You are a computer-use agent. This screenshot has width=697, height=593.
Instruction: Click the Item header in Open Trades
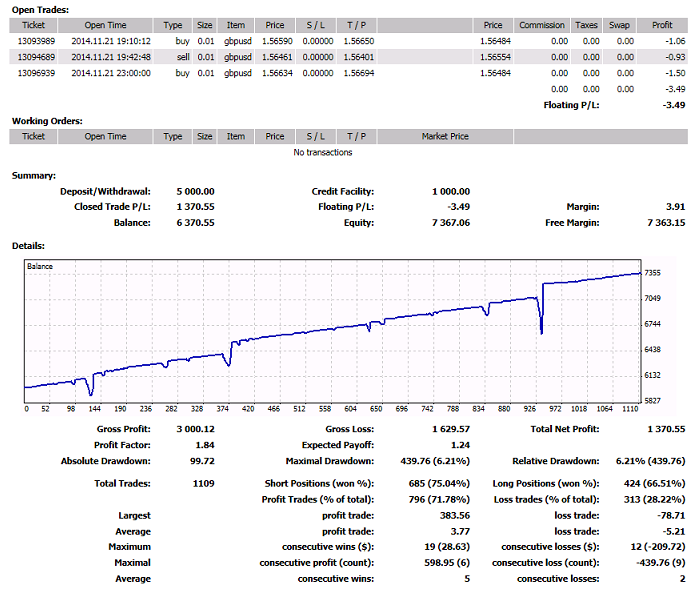pyautogui.click(x=236, y=25)
